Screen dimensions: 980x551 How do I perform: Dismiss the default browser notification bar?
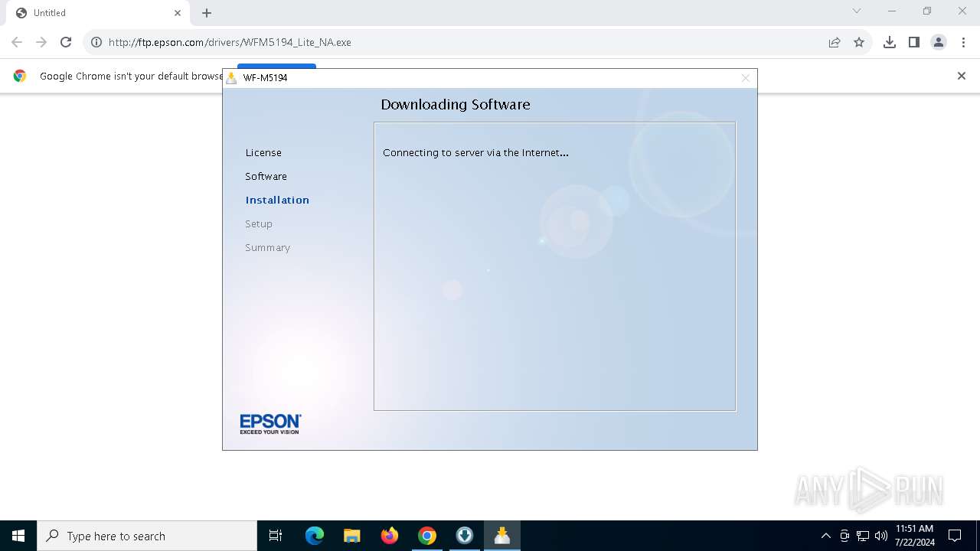pos(962,76)
